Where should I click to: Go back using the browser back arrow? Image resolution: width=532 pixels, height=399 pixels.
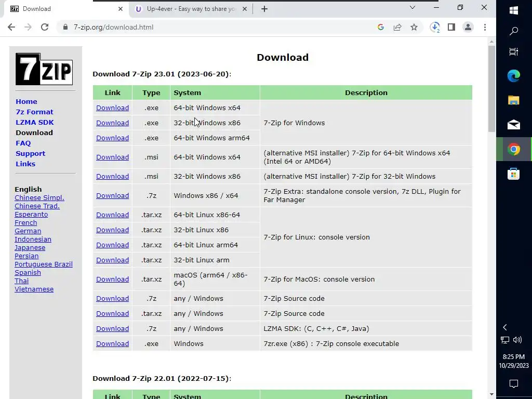coord(11,27)
